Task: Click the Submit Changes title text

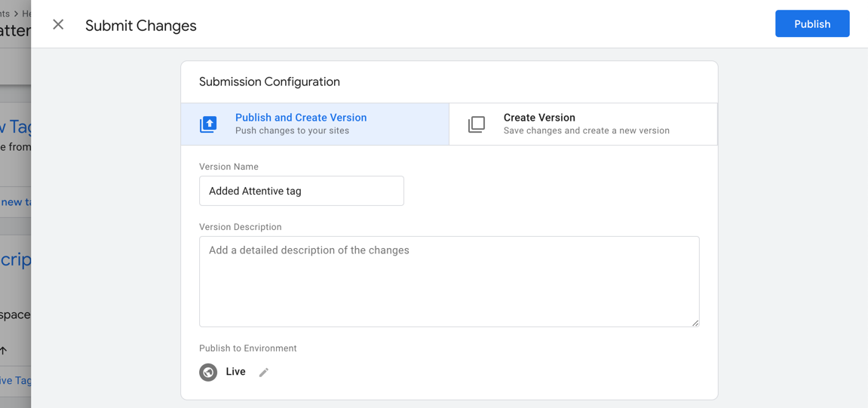Action: pos(140,26)
